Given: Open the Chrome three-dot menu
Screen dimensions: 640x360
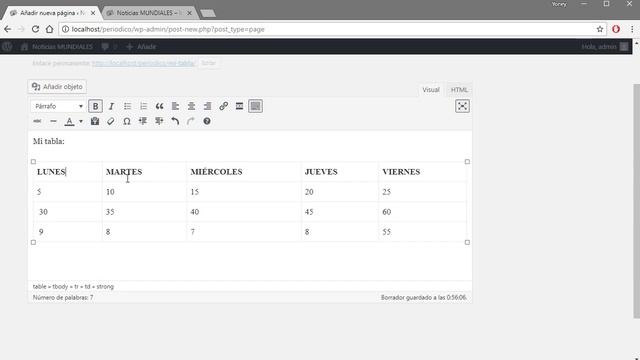Looking at the screenshot, I should click(x=632, y=29).
